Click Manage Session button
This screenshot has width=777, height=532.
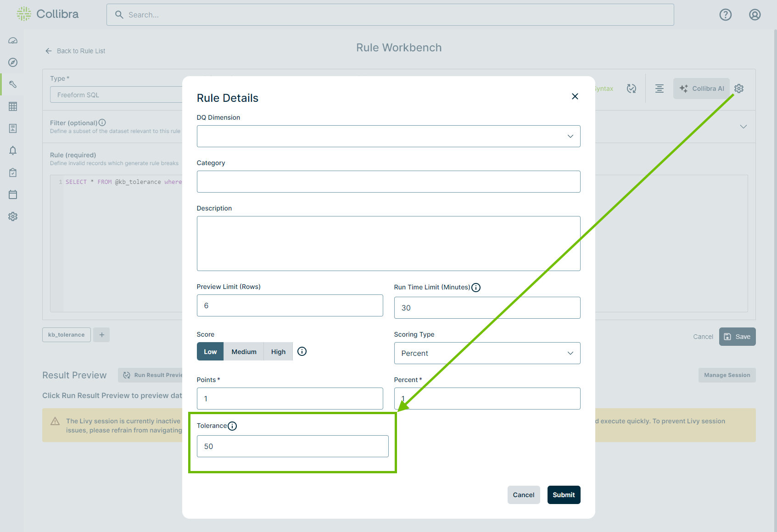click(727, 375)
